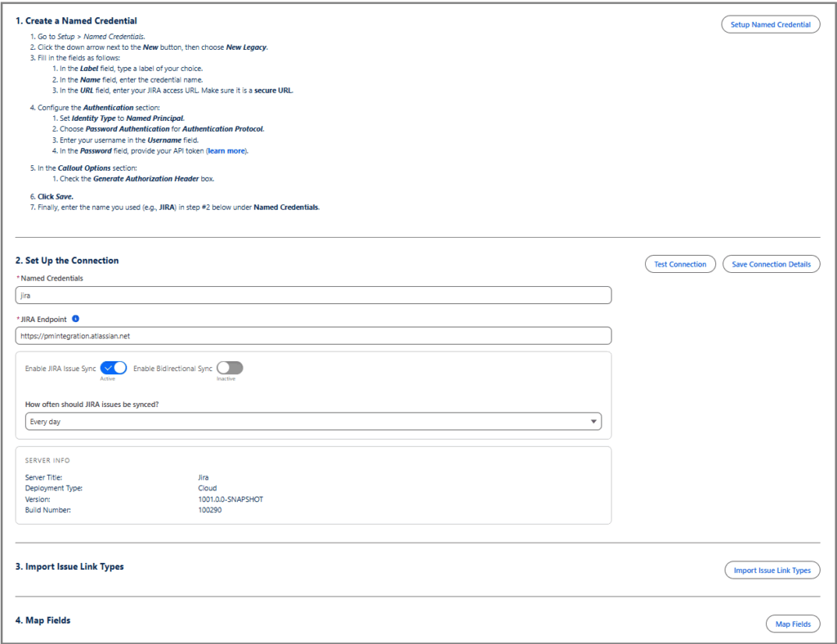Click into the JIRA Endpoint URL field

coord(313,336)
